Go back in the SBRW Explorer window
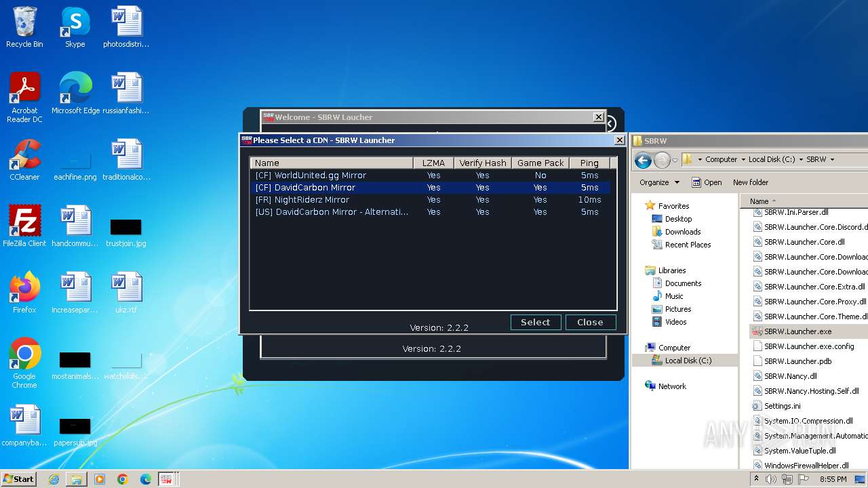This screenshot has height=488, width=868. 643,160
